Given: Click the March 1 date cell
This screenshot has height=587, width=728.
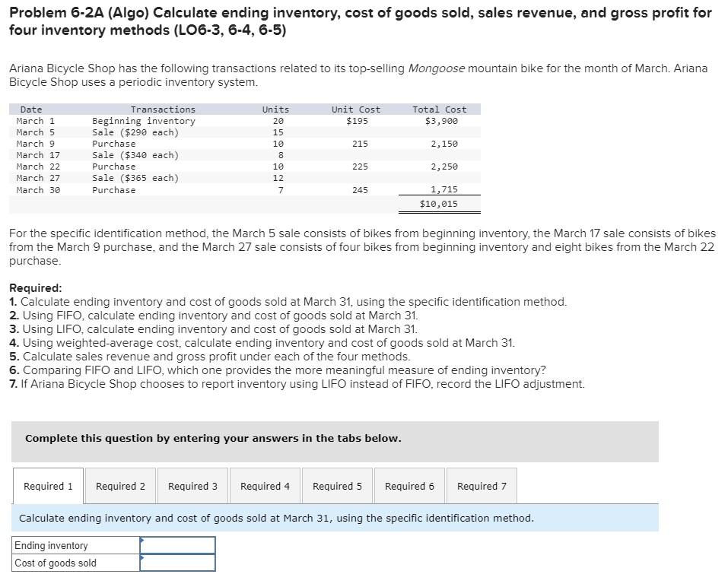Looking at the screenshot, I should click(x=35, y=121).
